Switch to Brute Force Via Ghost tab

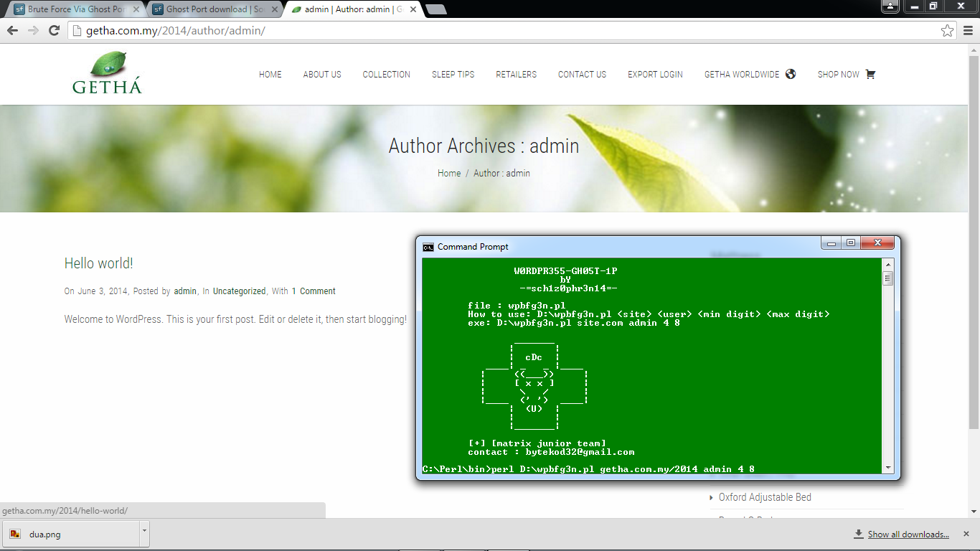(x=75, y=9)
